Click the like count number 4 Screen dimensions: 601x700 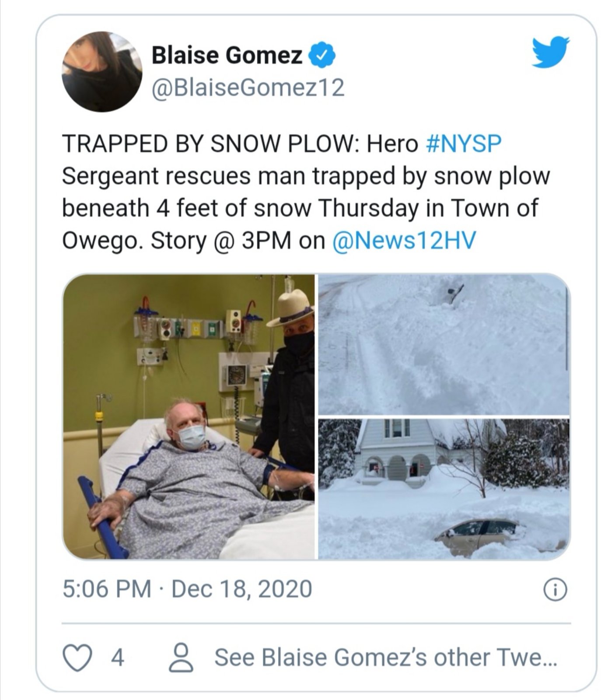(117, 657)
